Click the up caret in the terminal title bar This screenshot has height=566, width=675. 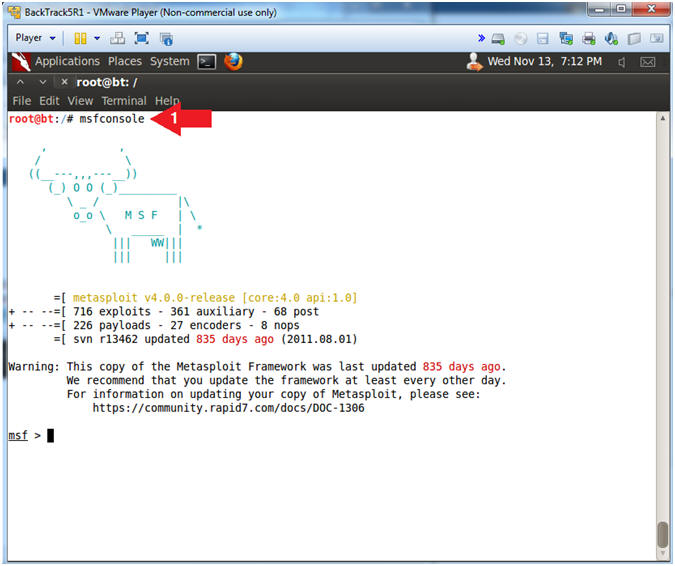point(20,82)
